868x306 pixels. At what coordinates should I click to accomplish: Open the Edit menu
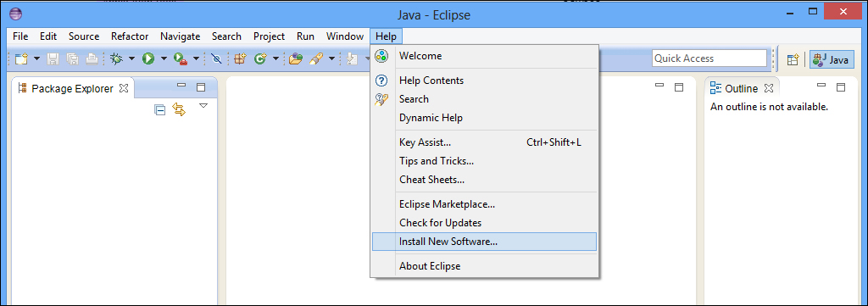(48, 36)
